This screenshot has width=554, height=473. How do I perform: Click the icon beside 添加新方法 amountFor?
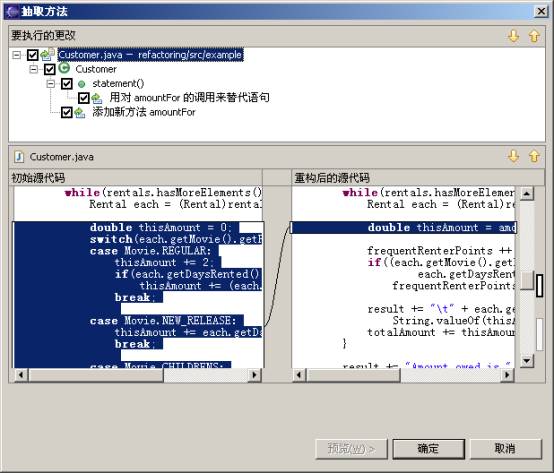tap(80, 113)
